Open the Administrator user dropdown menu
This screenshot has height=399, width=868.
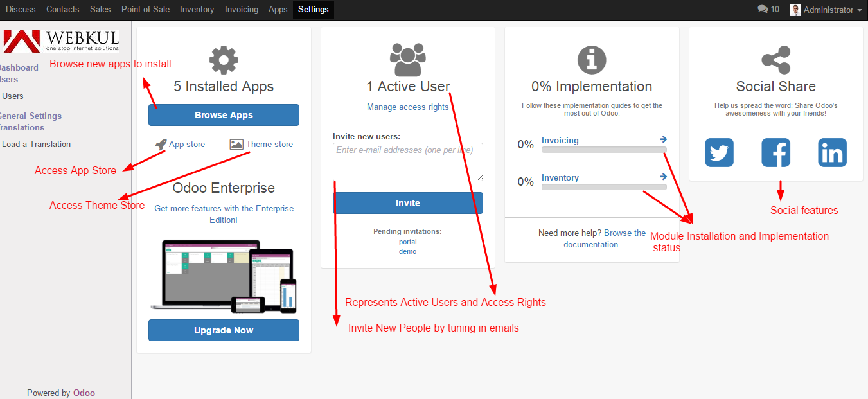826,10
